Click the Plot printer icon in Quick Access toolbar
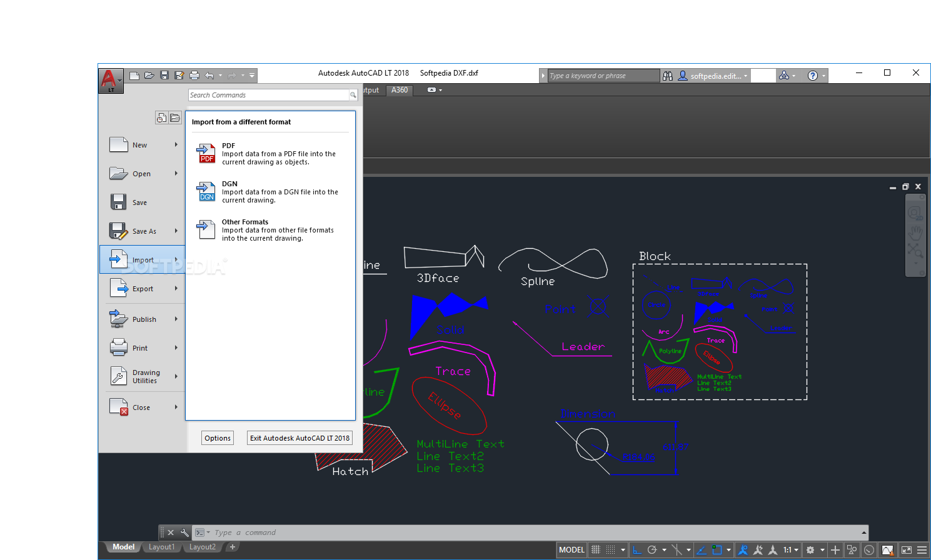 click(194, 76)
